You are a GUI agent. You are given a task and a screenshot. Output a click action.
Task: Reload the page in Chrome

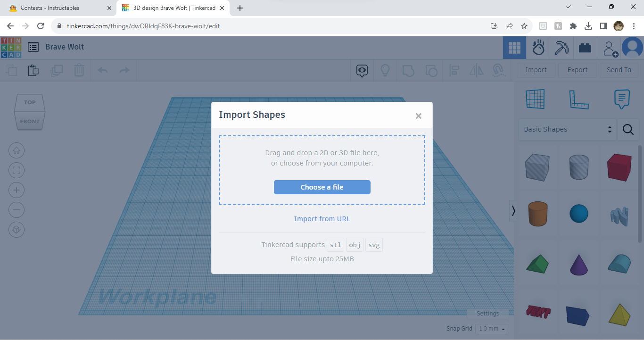tap(41, 26)
